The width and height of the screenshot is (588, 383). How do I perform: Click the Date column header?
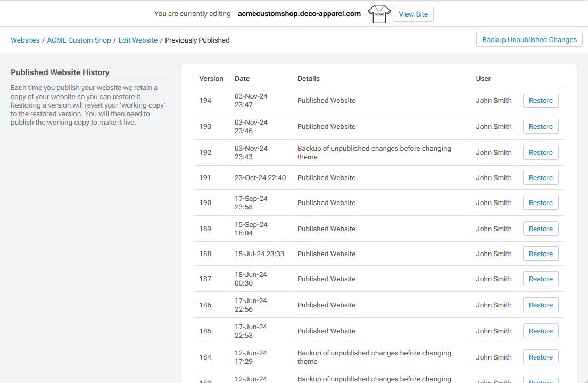click(x=242, y=79)
